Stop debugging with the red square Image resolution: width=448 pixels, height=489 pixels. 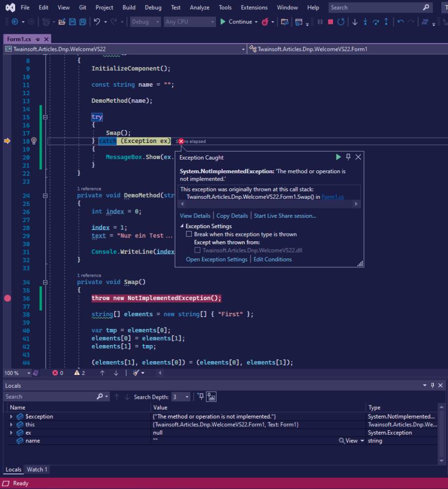[x=330, y=22]
